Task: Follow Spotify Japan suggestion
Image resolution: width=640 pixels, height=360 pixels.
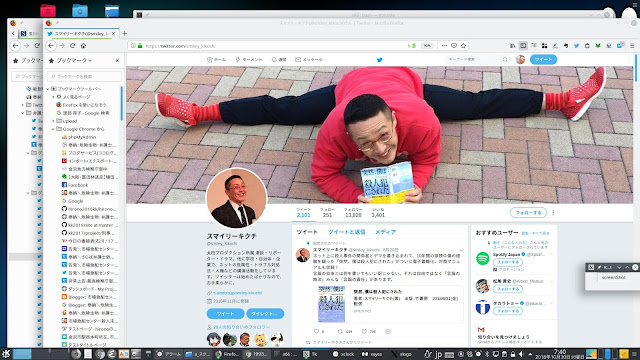Action: point(508,262)
